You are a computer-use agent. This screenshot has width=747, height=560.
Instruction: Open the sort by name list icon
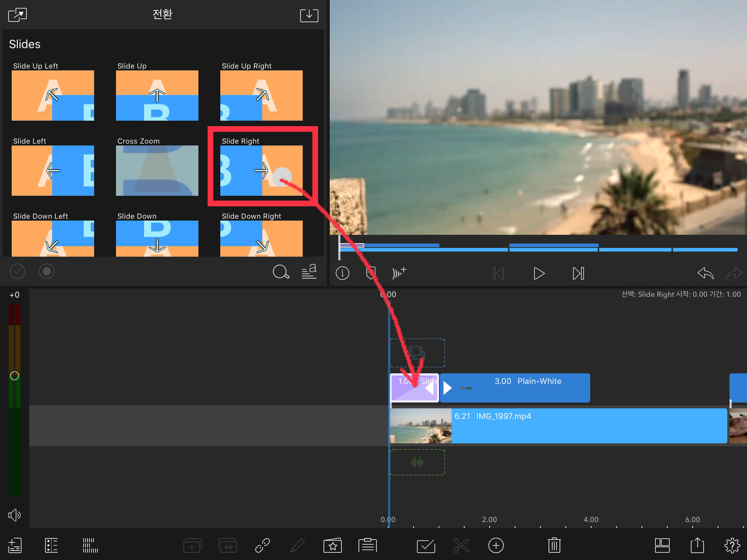pyautogui.click(x=309, y=272)
